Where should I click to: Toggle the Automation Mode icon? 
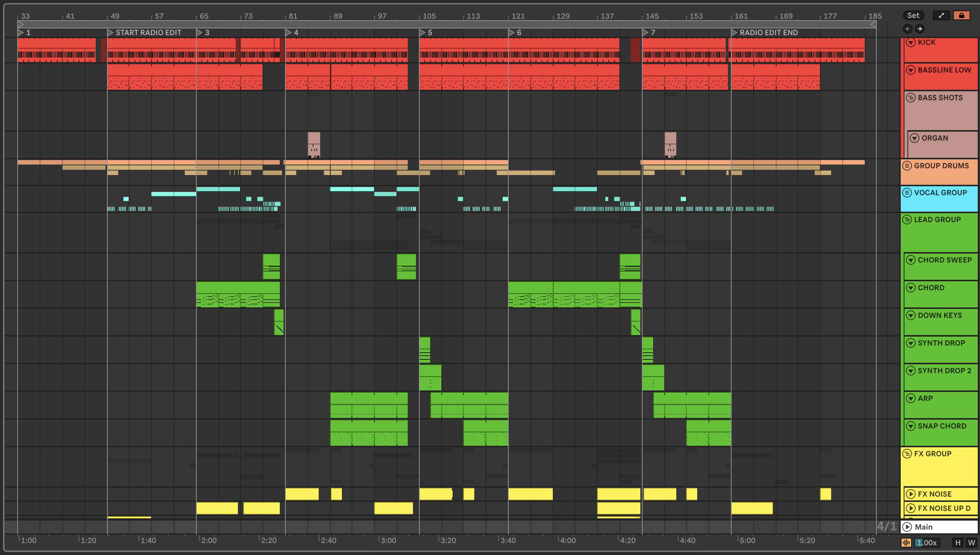pyautogui.click(x=941, y=15)
